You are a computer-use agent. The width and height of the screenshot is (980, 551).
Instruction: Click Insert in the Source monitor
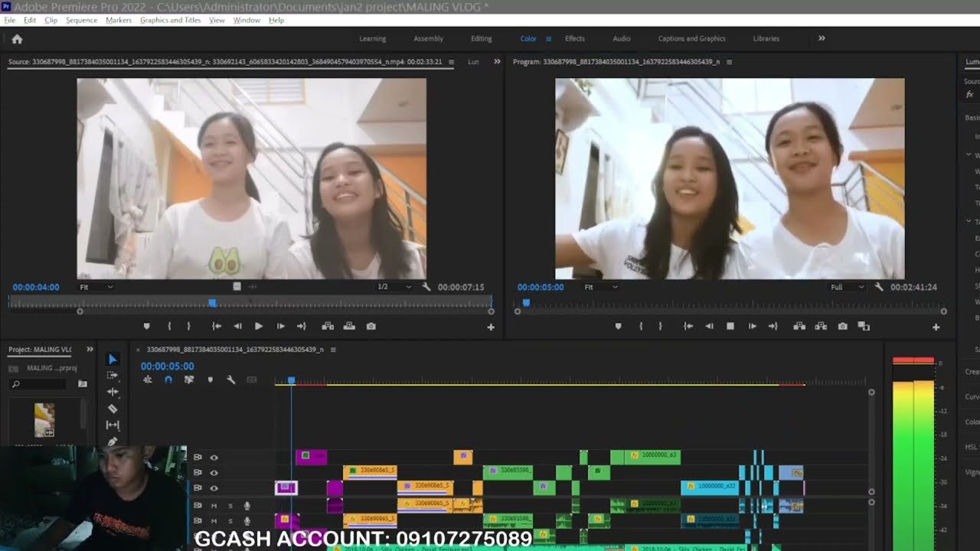coord(328,326)
